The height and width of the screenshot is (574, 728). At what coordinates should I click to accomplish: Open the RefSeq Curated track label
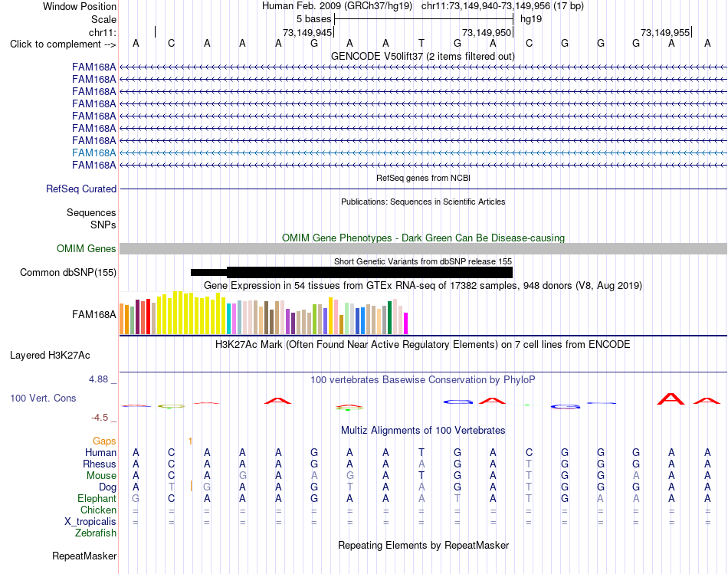81,189
